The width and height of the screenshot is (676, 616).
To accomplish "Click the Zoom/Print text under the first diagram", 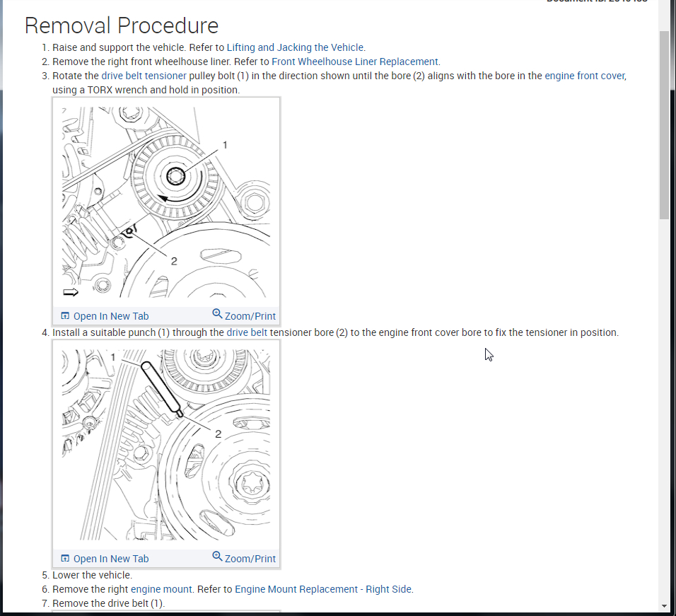I will (x=250, y=316).
